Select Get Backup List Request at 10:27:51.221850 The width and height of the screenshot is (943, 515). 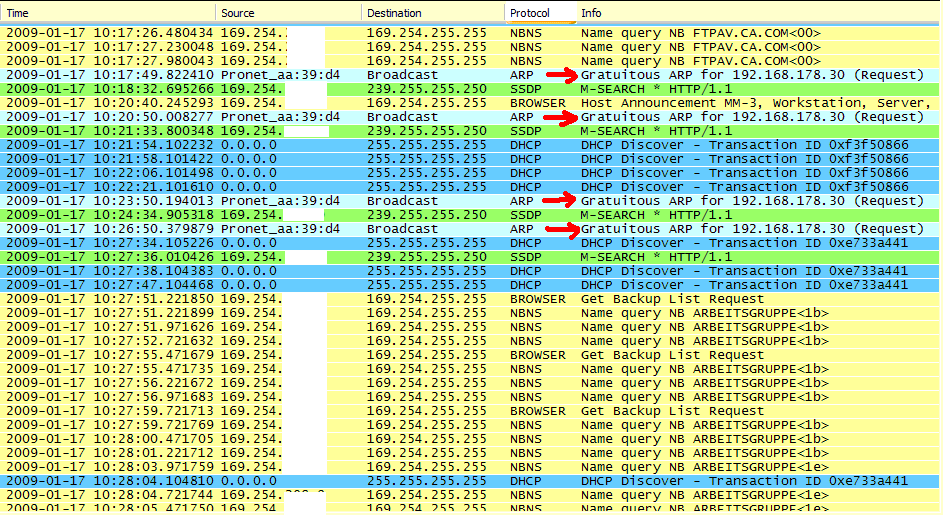(470, 299)
